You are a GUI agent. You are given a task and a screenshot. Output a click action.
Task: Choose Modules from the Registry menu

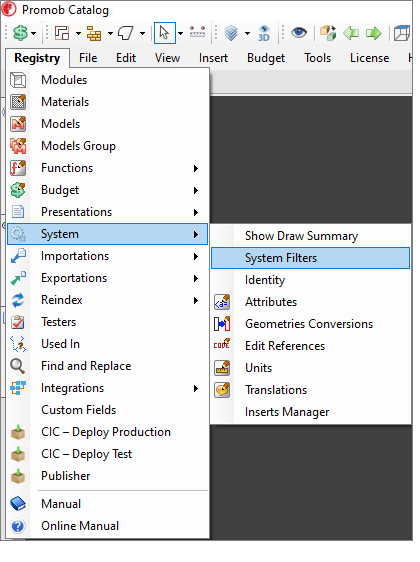pos(108,80)
